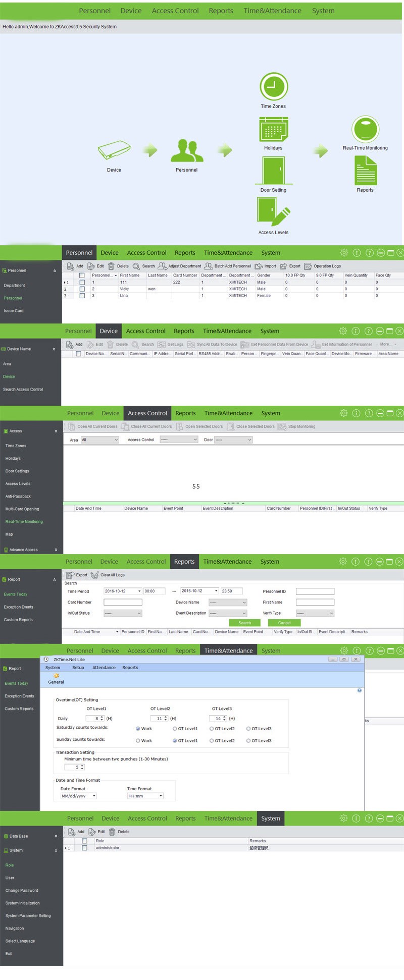Click the green Search button in the report form

(244, 623)
